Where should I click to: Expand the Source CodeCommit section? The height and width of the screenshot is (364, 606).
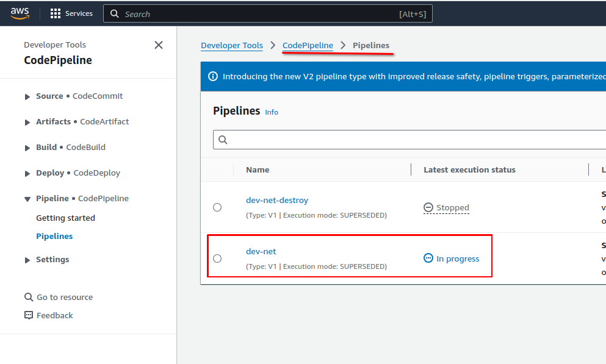pyautogui.click(x=27, y=96)
